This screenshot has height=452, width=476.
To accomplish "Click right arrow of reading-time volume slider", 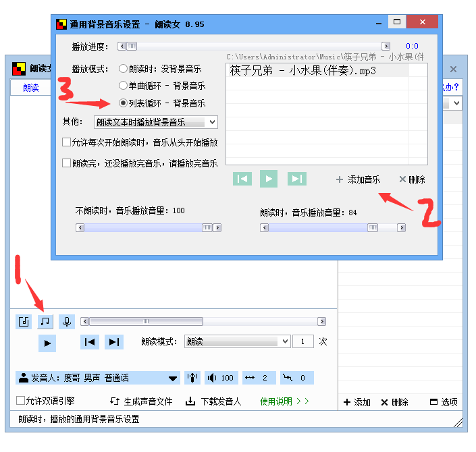I will click(402, 227).
